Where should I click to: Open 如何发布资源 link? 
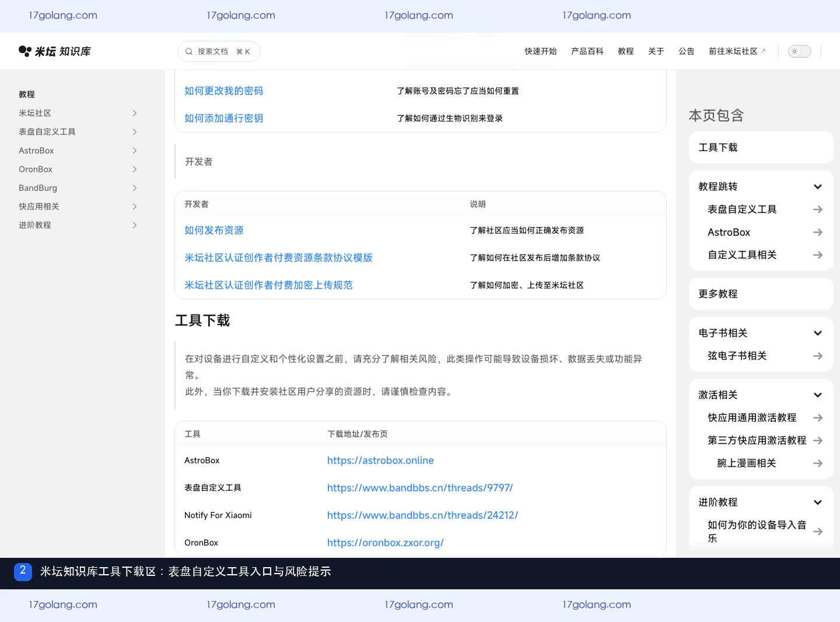tap(214, 230)
